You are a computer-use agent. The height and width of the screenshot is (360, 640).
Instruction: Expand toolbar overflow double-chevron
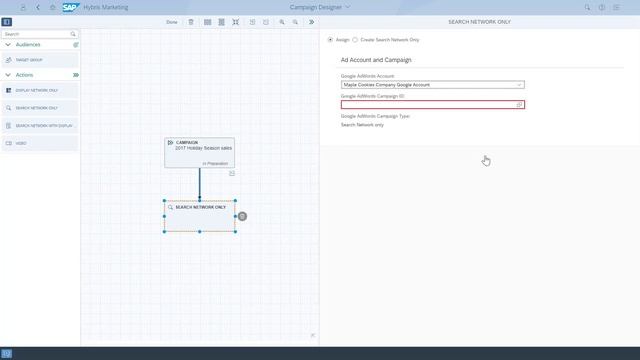(311, 22)
